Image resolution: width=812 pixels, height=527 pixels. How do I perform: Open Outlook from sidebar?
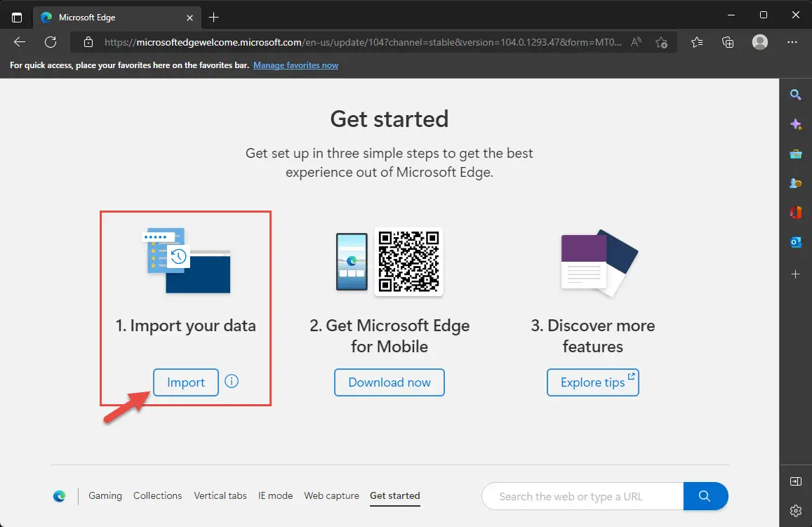click(x=796, y=242)
